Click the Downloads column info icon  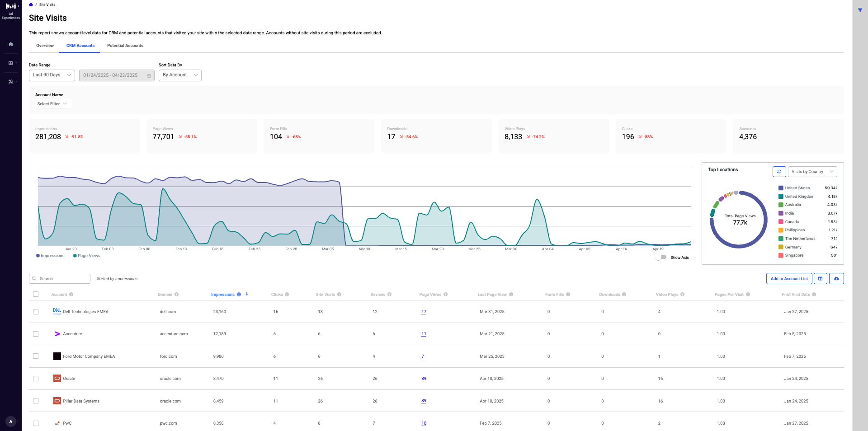pyautogui.click(x=624, y=295)
